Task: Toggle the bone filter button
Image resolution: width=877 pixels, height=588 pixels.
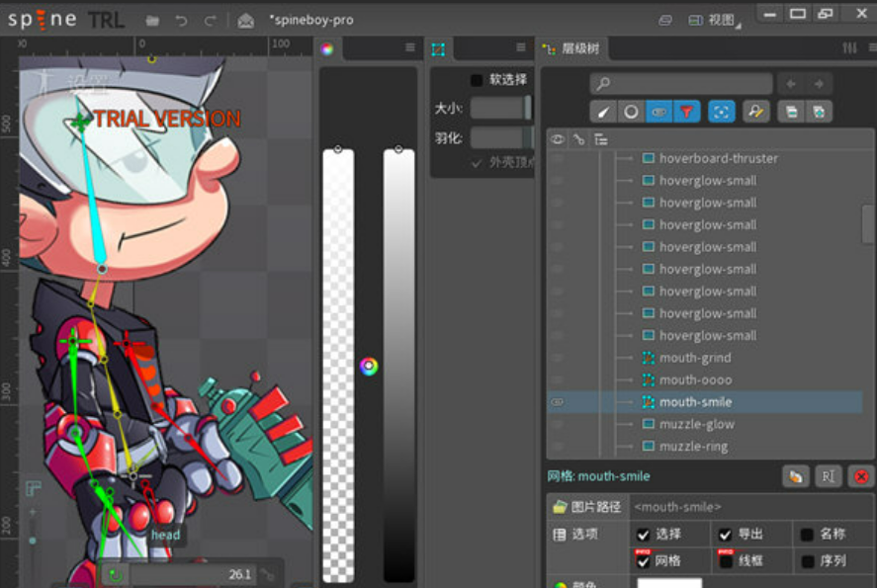Action: [x=603, y=112]
